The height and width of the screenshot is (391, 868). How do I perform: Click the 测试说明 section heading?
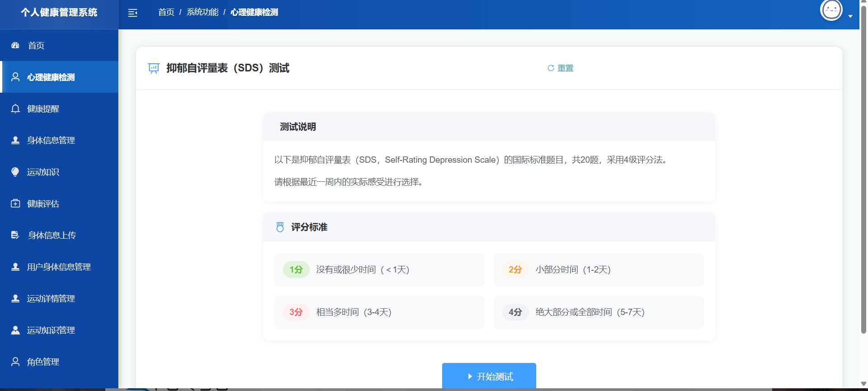tap(298, 127)
